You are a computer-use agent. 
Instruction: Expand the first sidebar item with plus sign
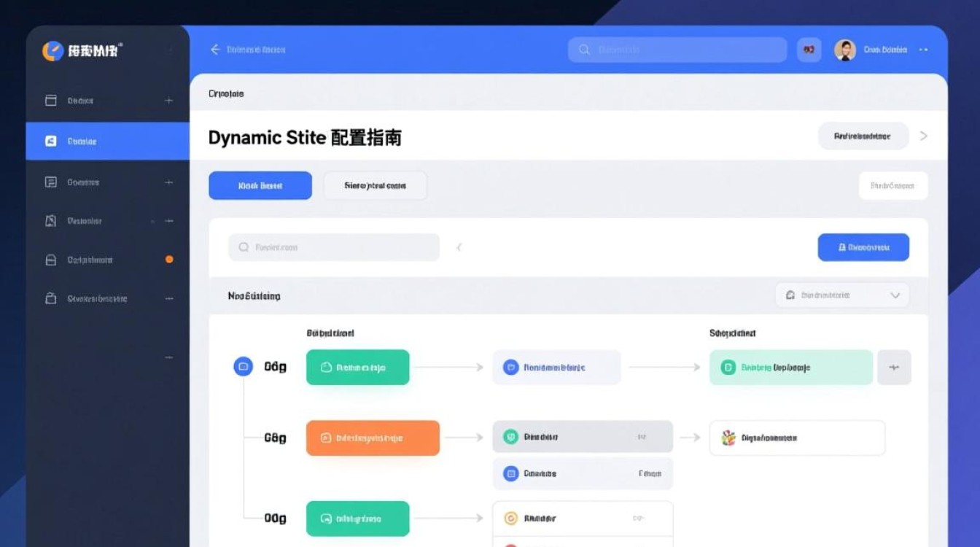(x=169, y=101)
